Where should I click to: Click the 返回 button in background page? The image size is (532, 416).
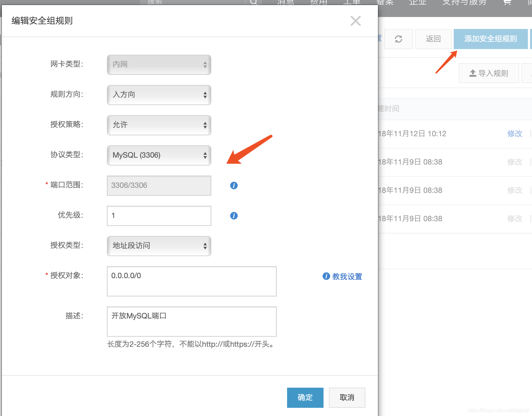434,39
